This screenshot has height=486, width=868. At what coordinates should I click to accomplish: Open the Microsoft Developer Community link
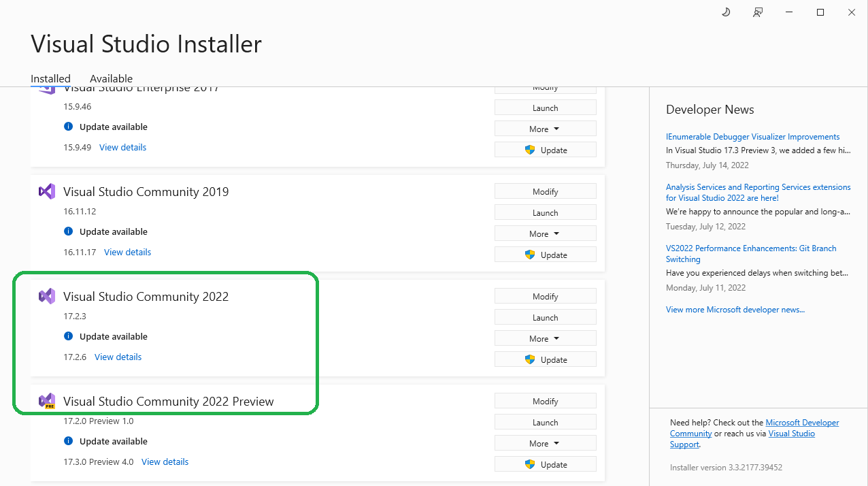tap(754, 428)
